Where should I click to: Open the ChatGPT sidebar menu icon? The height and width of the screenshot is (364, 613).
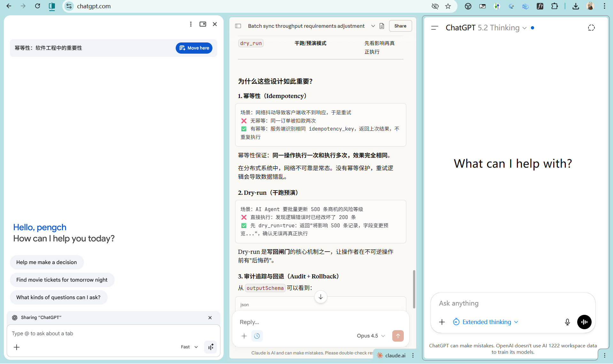434,28
